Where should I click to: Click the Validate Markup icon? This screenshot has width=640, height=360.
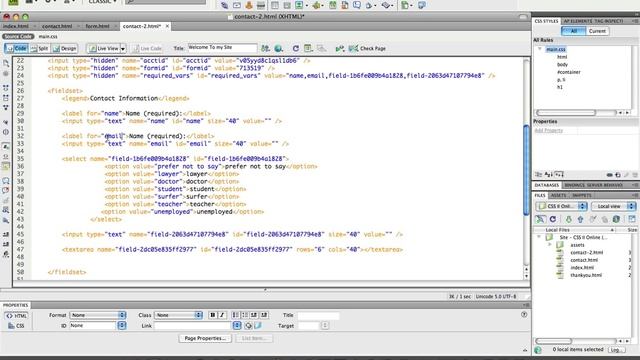(340, 48)
